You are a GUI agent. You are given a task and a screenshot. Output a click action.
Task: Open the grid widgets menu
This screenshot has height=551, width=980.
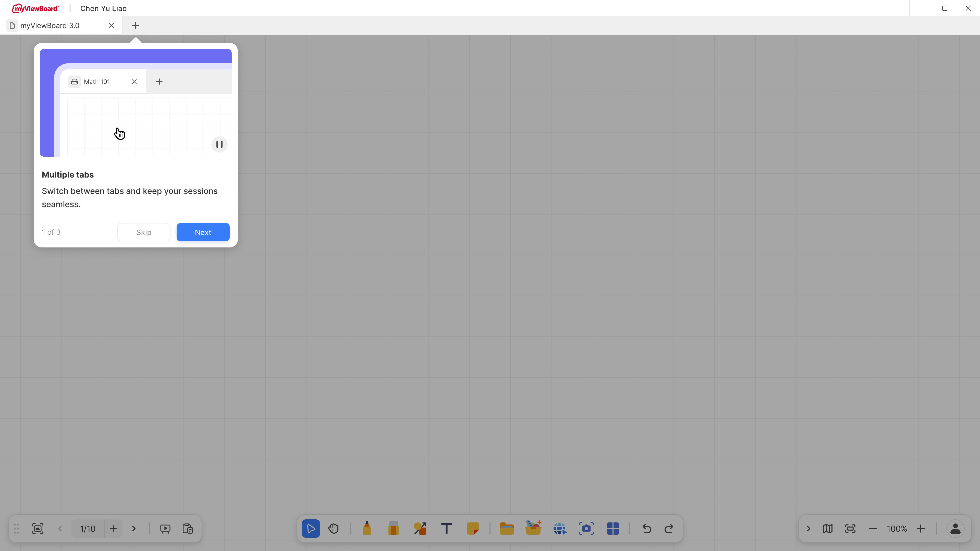point(612,528)
